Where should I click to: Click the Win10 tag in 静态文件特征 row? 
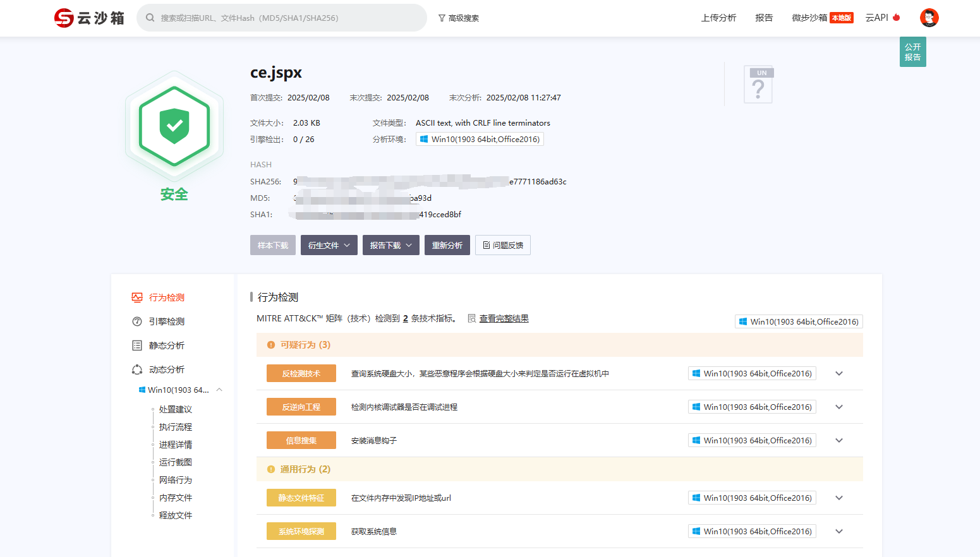tap(752, 498)
